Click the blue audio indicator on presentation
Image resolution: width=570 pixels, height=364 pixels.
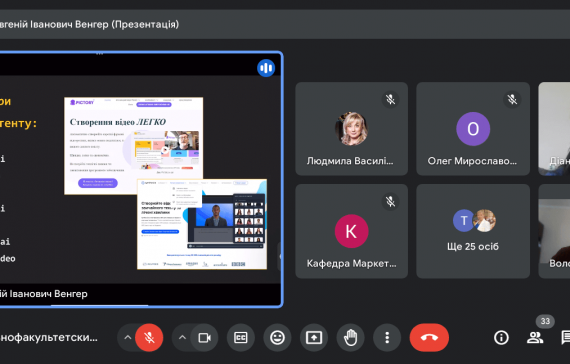click(266, 68)
